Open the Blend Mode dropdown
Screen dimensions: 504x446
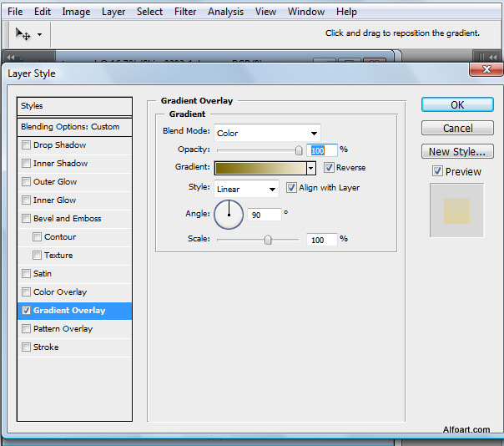(x=267, y=133)
